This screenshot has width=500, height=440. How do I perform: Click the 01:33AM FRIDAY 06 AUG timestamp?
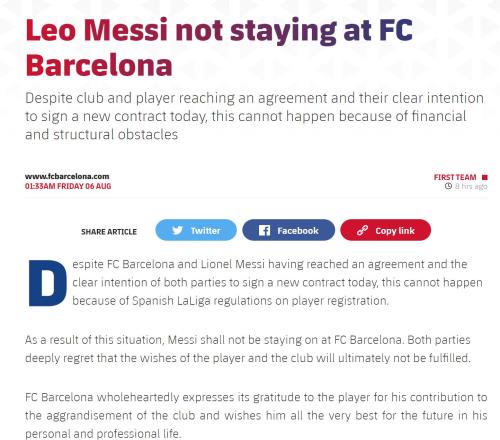pyautogui.click(x=68, y=186)
